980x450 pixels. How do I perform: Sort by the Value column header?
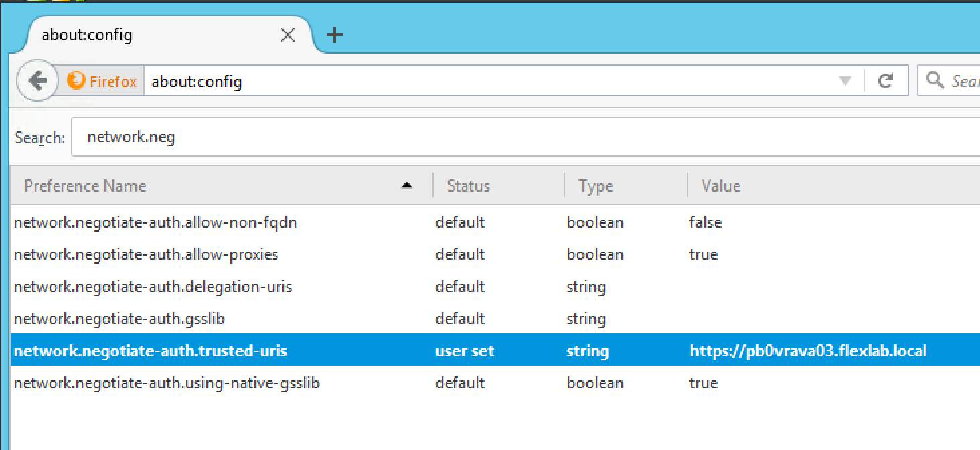coord(834,186)
